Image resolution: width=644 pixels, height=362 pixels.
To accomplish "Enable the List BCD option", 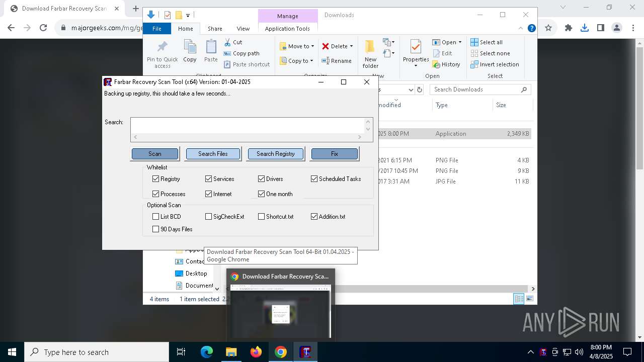I will 155,217.
